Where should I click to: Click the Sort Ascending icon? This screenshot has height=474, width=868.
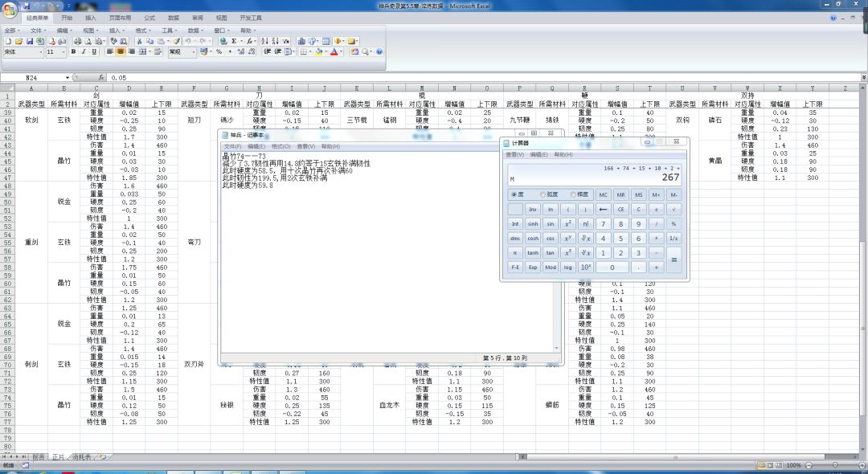click(x=264, y=41)
